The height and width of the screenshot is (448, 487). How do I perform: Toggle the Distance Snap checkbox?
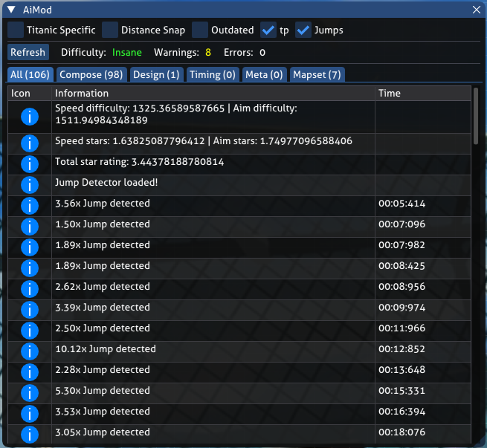pyautogui.click(x=110, y=30)
